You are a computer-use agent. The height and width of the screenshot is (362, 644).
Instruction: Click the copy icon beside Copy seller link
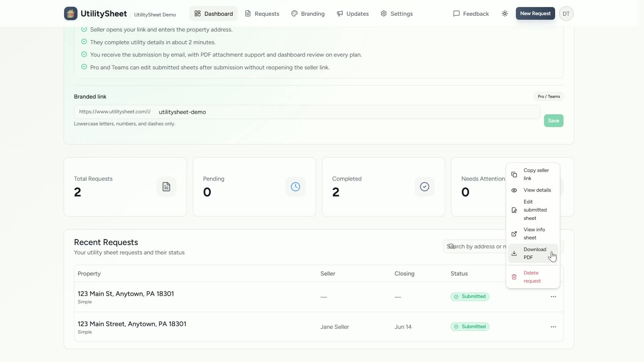click(514, 175)
